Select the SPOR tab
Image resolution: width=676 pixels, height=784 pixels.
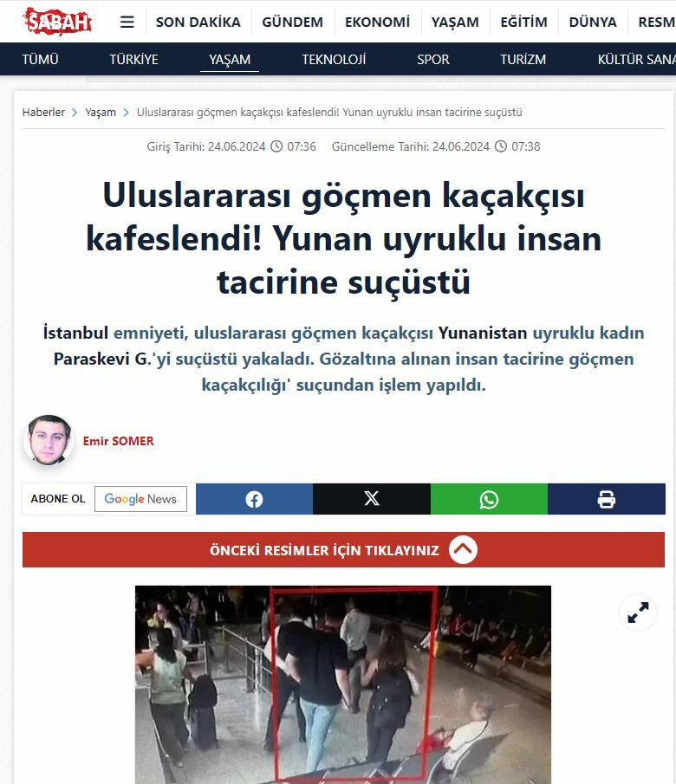(x=432, y=60)
